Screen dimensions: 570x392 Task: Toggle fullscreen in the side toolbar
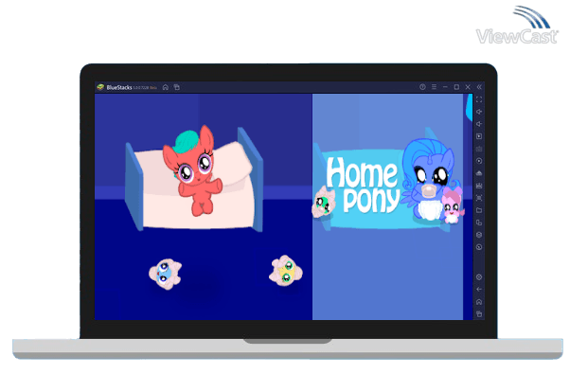[x=479, y=99]
